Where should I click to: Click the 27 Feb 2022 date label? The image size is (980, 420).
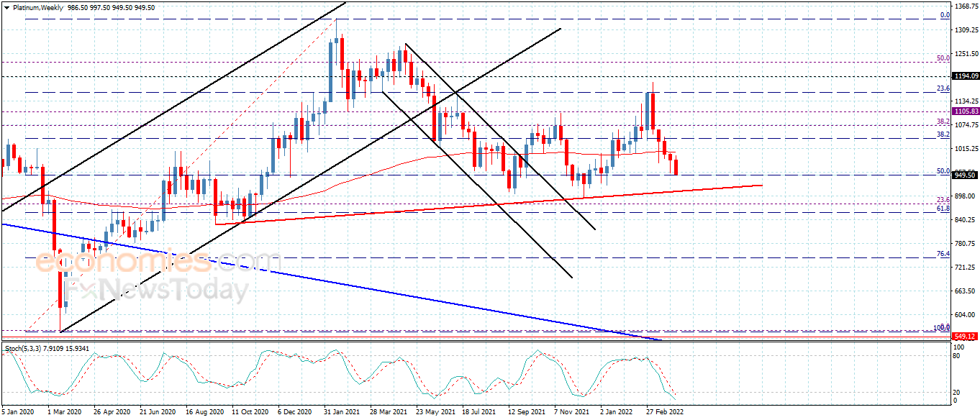pyautogui.click(x=663, y=413)
